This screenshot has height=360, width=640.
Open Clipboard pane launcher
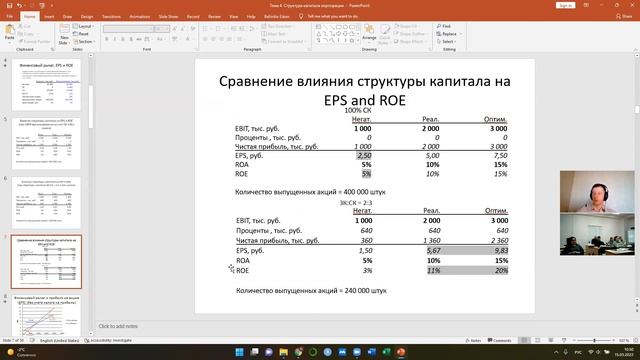tap(52, 49)
